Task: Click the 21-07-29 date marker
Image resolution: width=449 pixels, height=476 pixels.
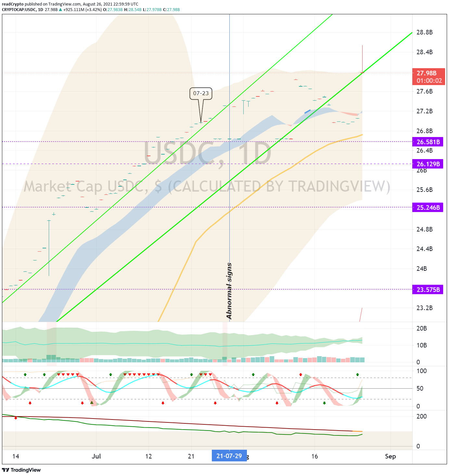Action: tap(229, 456)
